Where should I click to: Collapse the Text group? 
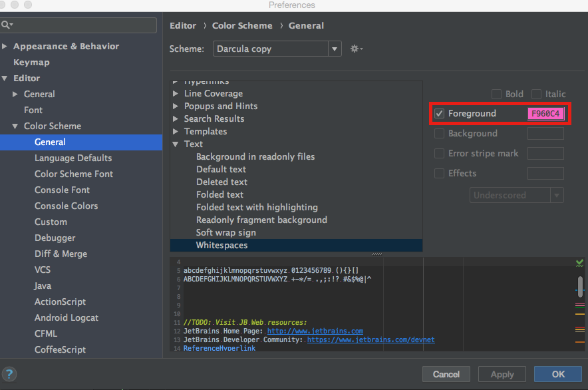coord(175,144)
